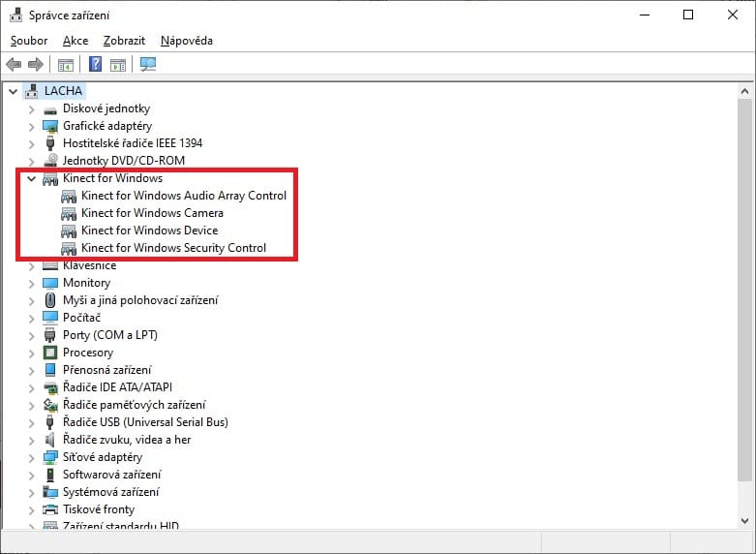Click the Back arrow toolbar icon

(x=14, y=64)
